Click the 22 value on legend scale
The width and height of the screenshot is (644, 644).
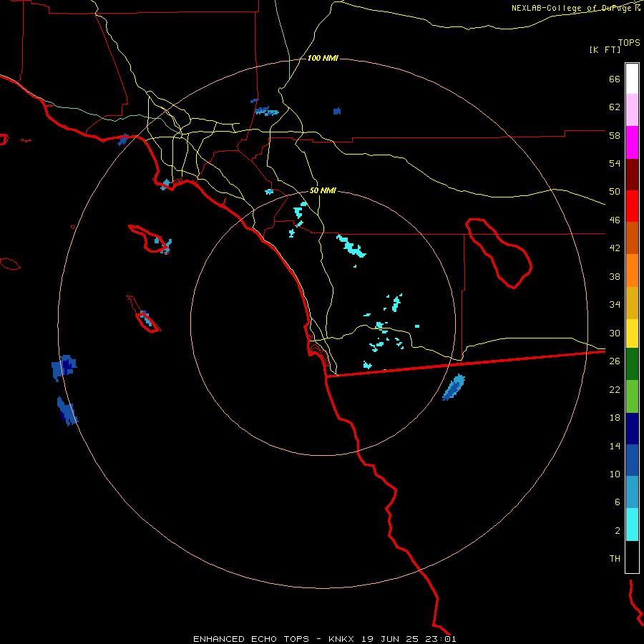click(615, 389)
